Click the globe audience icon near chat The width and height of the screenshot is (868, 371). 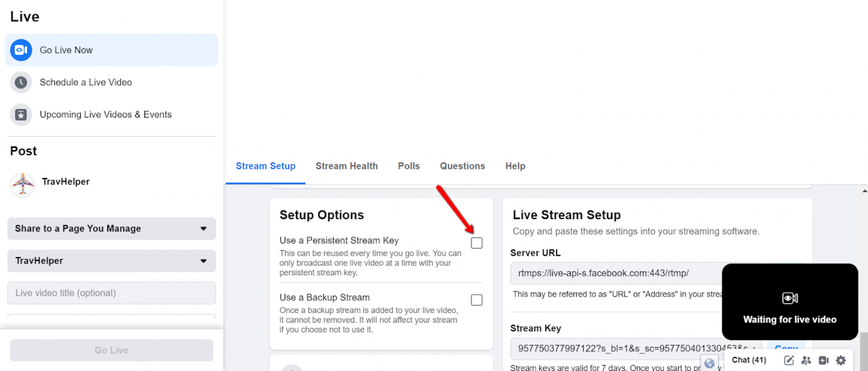(x=710, y=363)
